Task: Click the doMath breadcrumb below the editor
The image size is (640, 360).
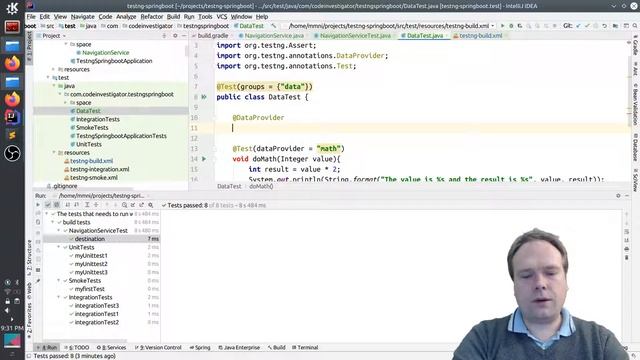Action: coord(261,186)
